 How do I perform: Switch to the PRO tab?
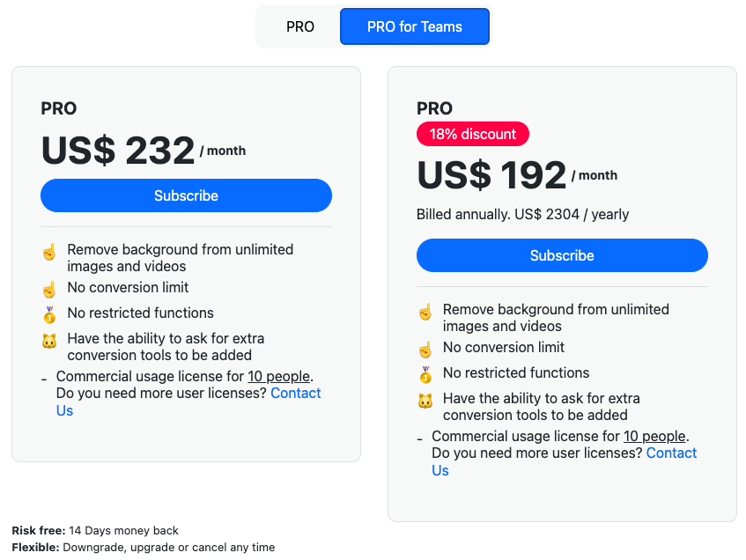(299, 26)
